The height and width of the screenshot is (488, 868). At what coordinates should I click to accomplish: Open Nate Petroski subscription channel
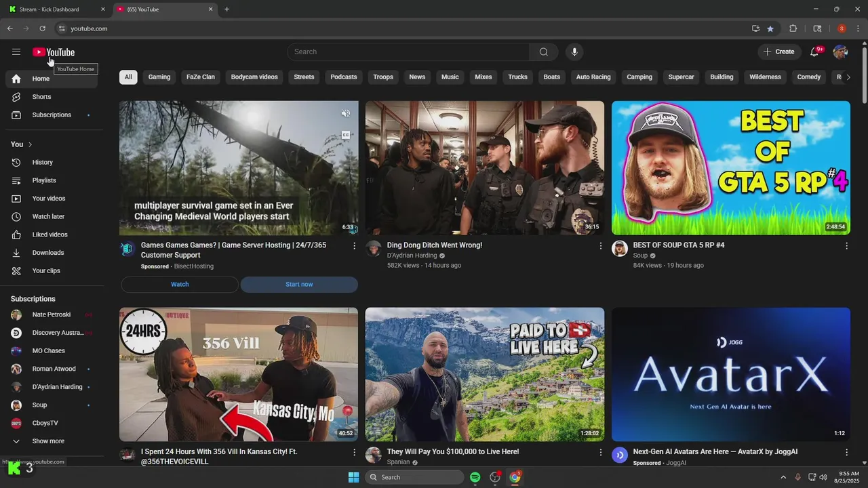point(52,315)
